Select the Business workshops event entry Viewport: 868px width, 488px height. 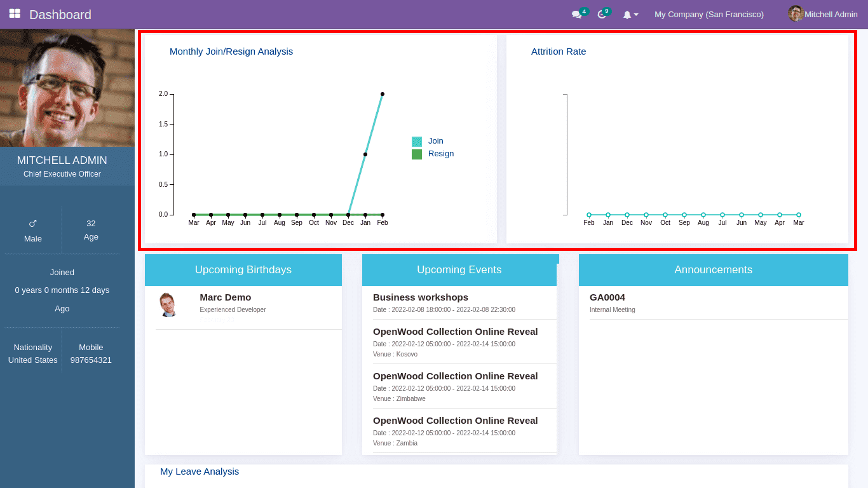[421, 297]
